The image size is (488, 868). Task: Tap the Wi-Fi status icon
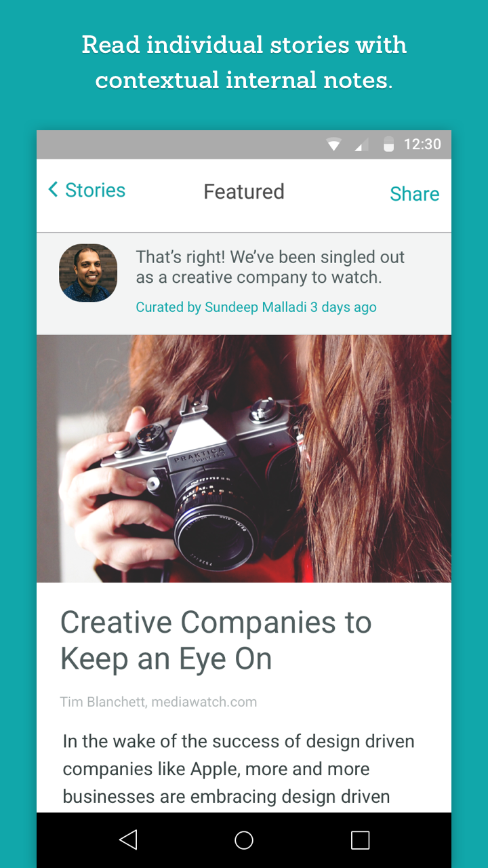[x=333, y=144]
